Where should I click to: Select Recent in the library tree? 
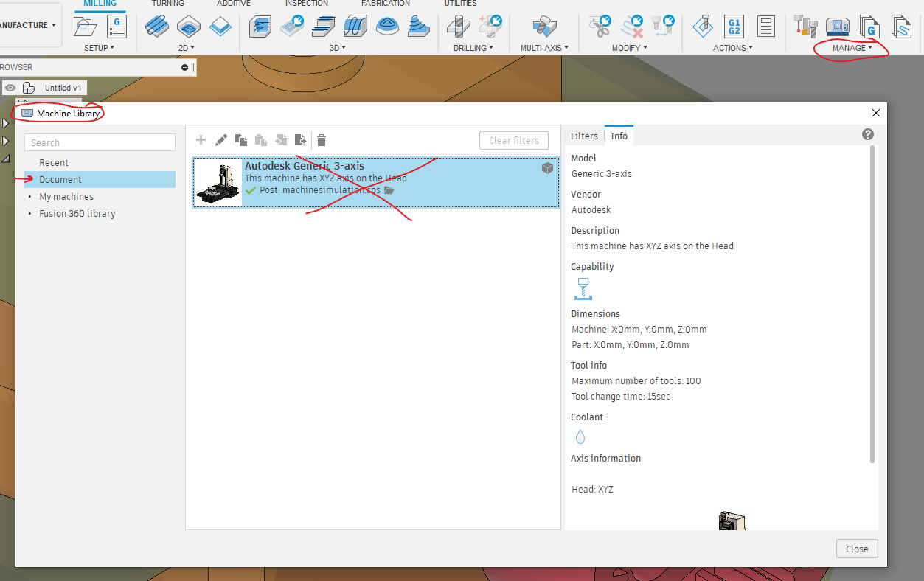pyautogui.click(x=54, y=163)
